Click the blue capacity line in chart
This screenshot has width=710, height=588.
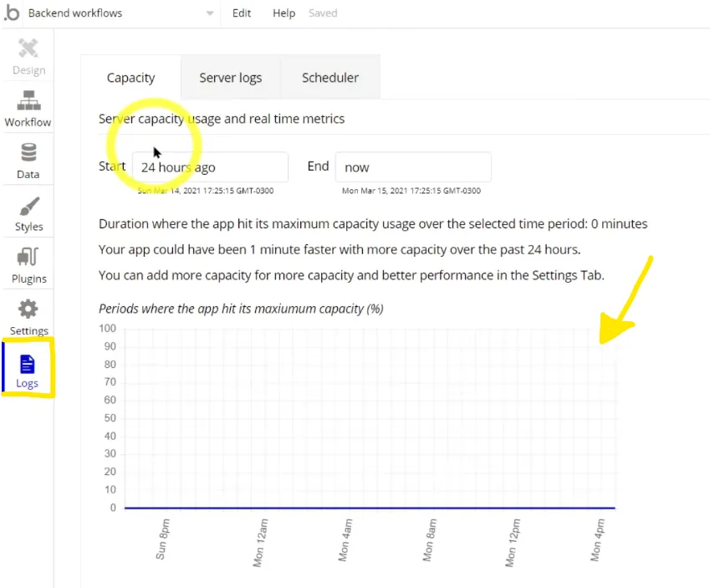pos(368,508)
